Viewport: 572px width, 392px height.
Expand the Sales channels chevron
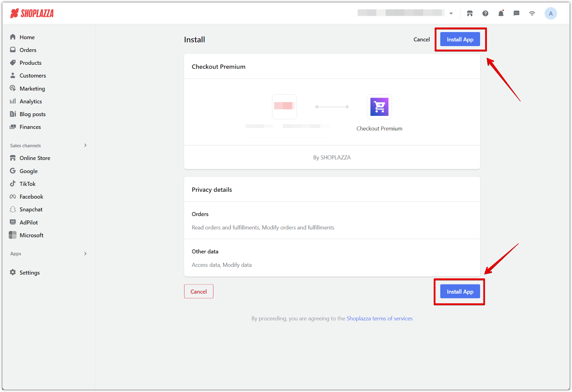[85, 145]
